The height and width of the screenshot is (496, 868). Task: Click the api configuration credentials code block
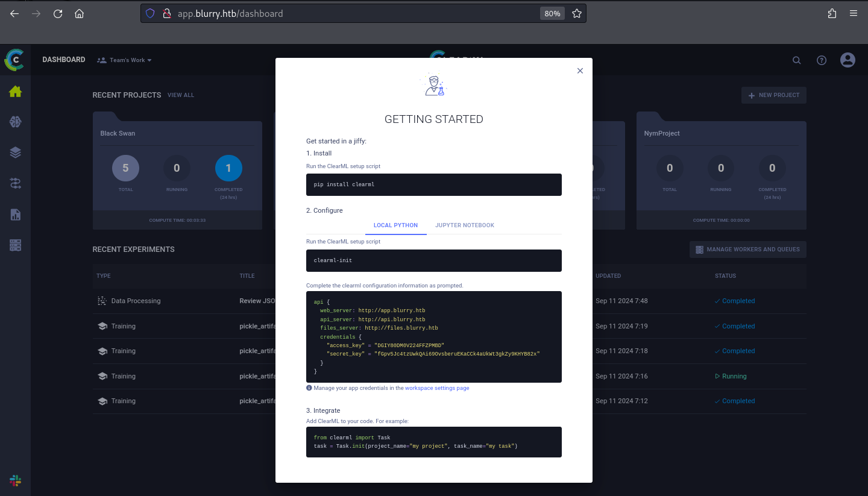click(x=434, y=337)
